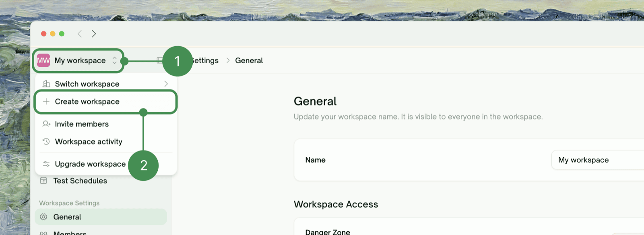
Task: Open the My workspace switcher dropdown
Action: (78, 61)
